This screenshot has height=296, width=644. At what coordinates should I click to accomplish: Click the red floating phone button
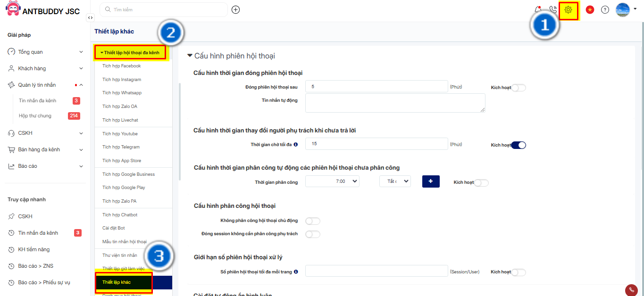[x=631, y=290]
